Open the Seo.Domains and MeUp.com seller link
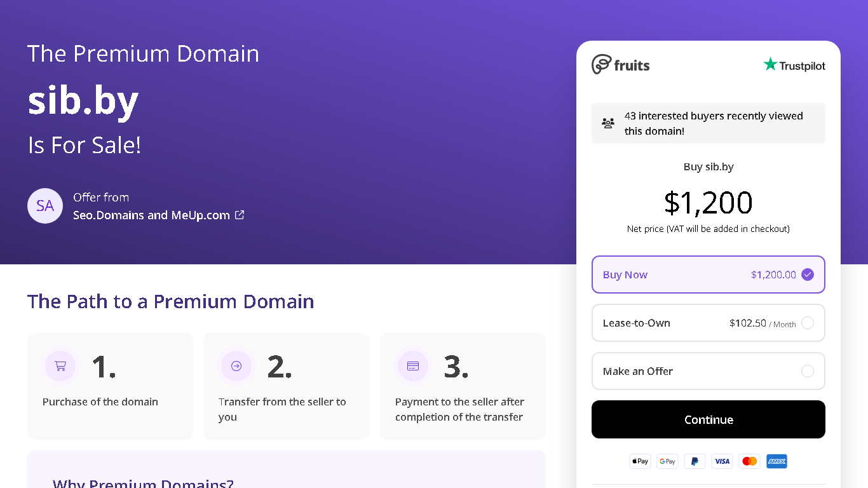The image size is (868, 488). [x=152, y=215]
